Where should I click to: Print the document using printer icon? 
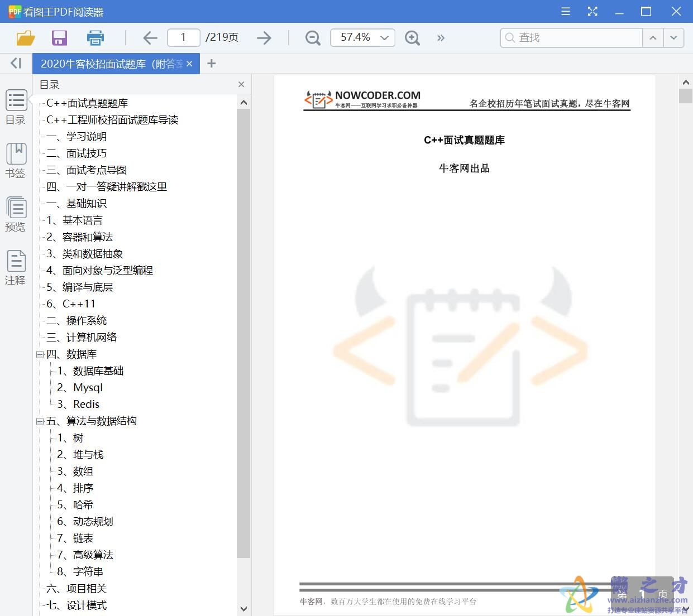point(95,38)
